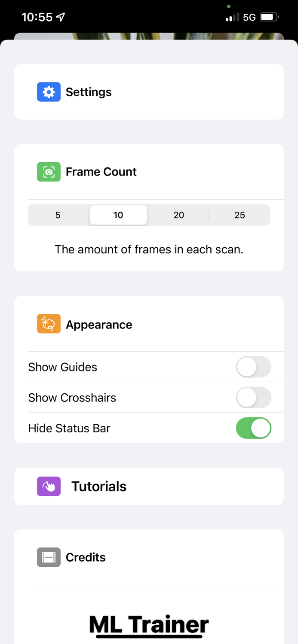
Task: Select the orange Appearance icon
Action: (x=49, y=324)
